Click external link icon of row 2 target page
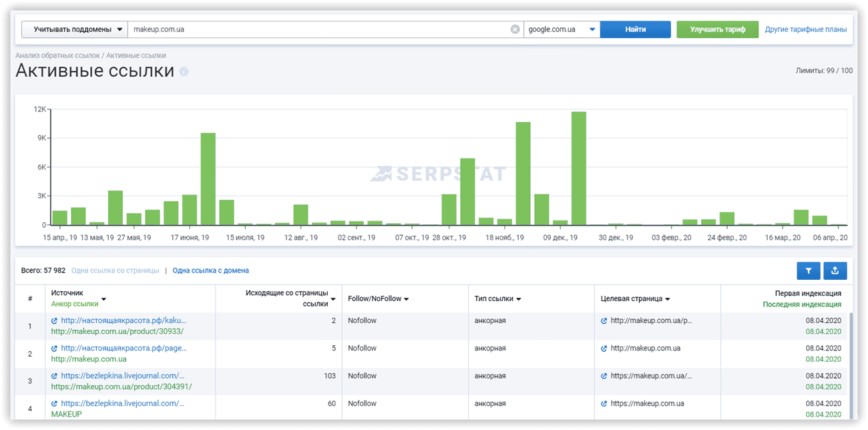Screen dimensions: 868x430 coord(604,349)
